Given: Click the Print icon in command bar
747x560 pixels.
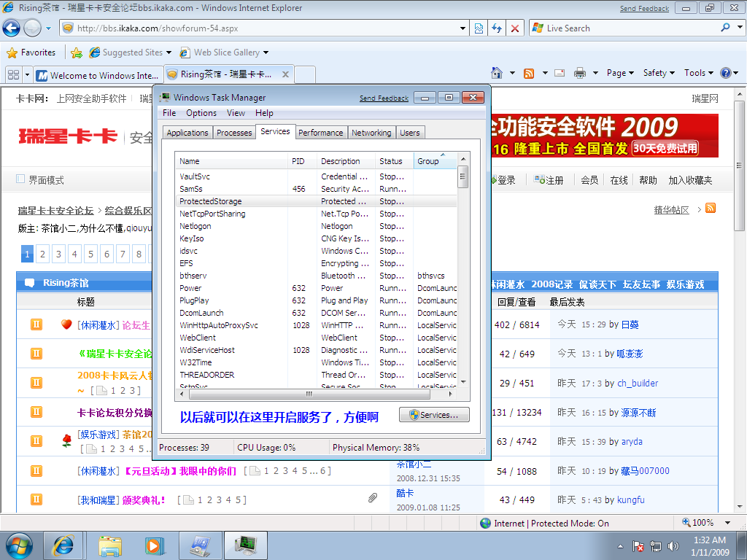Looking at the screenshot, I should tap(580, 73).
